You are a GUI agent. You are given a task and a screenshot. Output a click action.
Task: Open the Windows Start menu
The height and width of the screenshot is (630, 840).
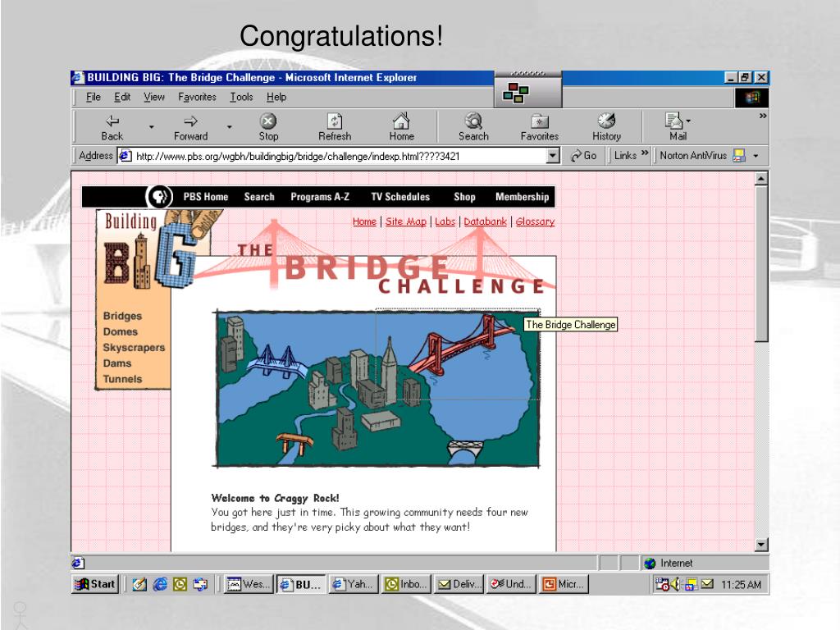[x=95, y=584]
